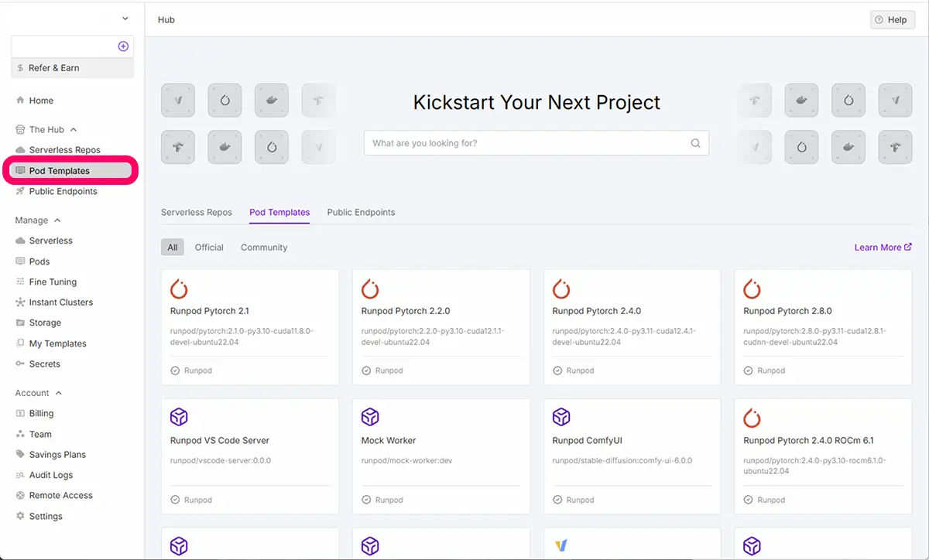This screenshot has height=560, width=929.
Task: Click the purple plus icon in sidebar
Action: click(123, 46)
